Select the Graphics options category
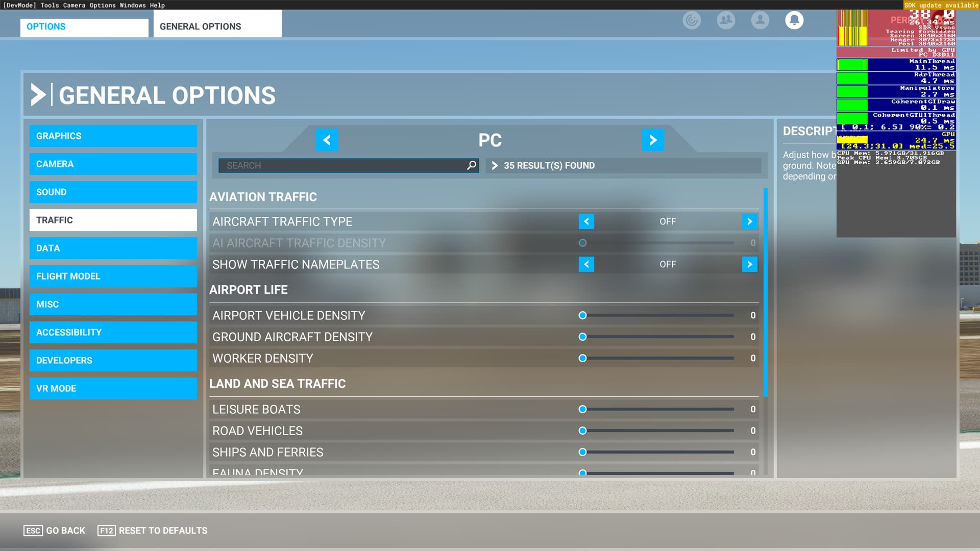Viewport: 980px width, 551px height. pos(113,136)
